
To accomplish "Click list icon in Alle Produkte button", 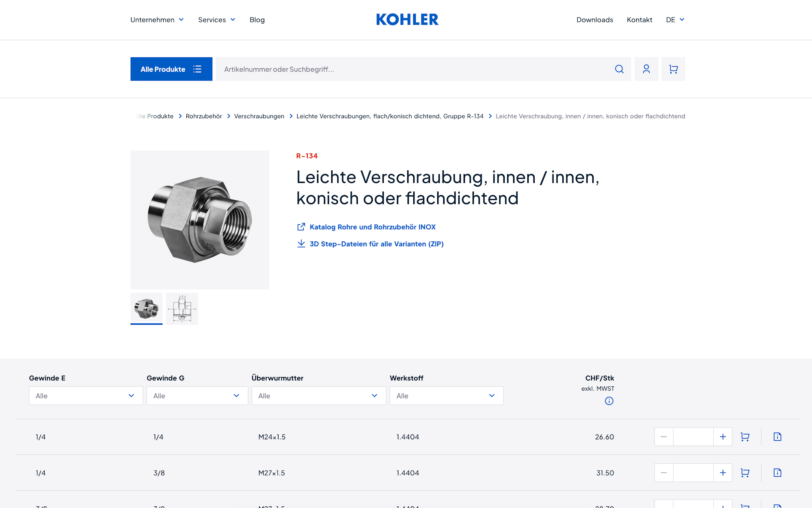I will (x=197, y=69).
